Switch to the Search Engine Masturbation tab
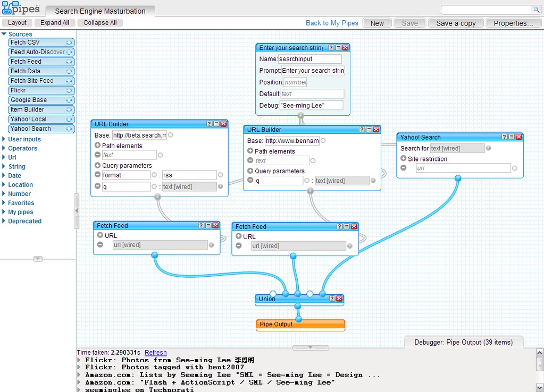This screenshot has height=392, width=544. coord(99,11)
